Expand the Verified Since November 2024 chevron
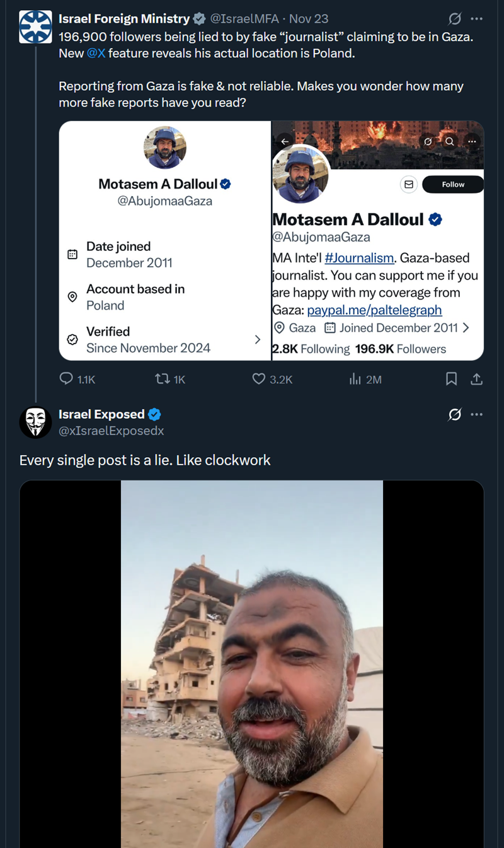Viewport: 504px width, 848px height. pyautogui.click(x=257, y=339)
